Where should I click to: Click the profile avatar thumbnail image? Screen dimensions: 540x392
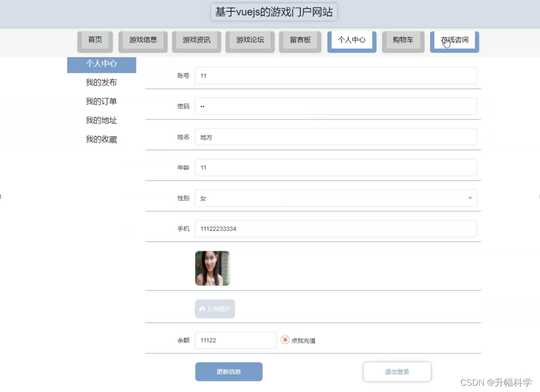[x=212, y=268]
